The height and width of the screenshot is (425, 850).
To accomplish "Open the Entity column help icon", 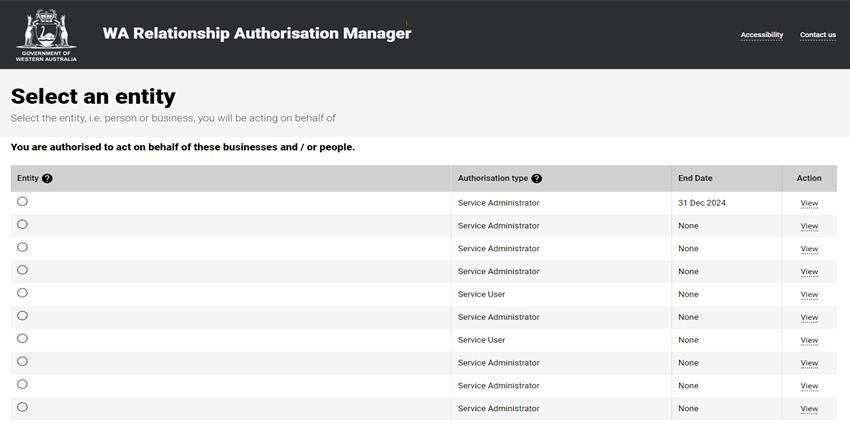I will [x=47, y=178].
